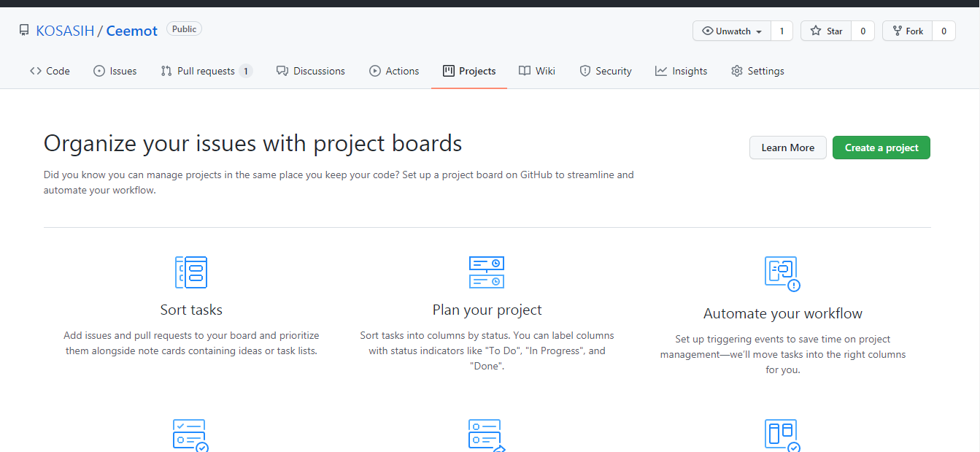Fork the repository
Screen dimensions: 980x452
pyautogui.click(x=907, y=31)
